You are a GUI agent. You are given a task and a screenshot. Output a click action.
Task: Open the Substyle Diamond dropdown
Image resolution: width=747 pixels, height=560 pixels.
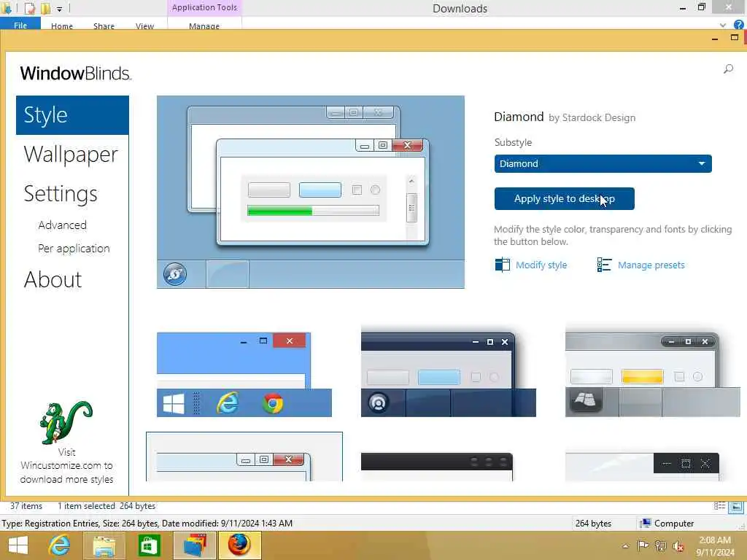[x=603, y=163]
